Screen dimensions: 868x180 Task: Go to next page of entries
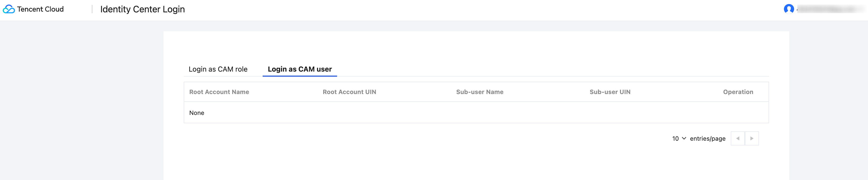752,138
